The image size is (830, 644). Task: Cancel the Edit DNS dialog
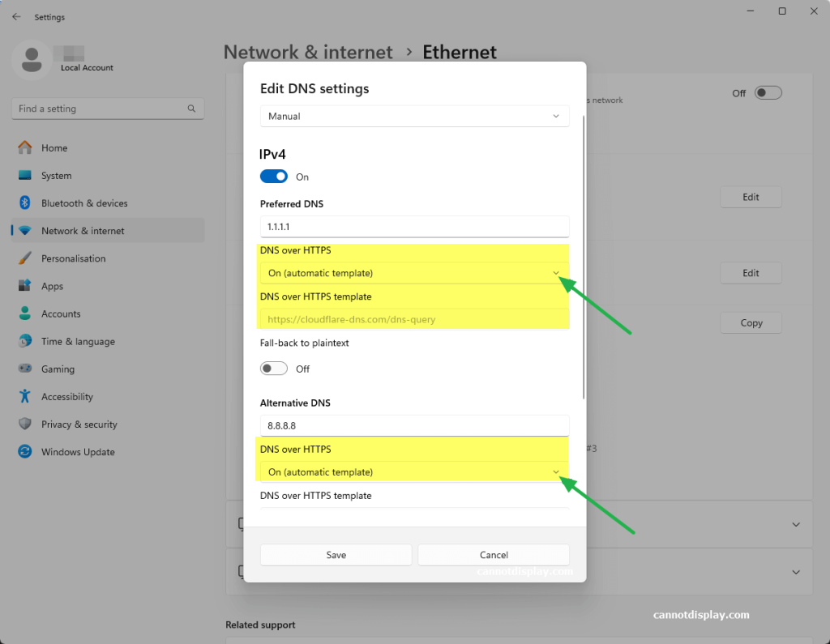pos(494,555)
